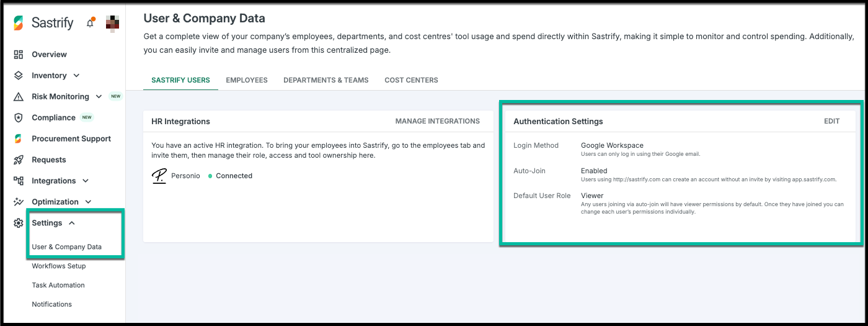The image size is (868, 326).
Task: Expand the Integrations chevron
Action: [x=86, y=181]
